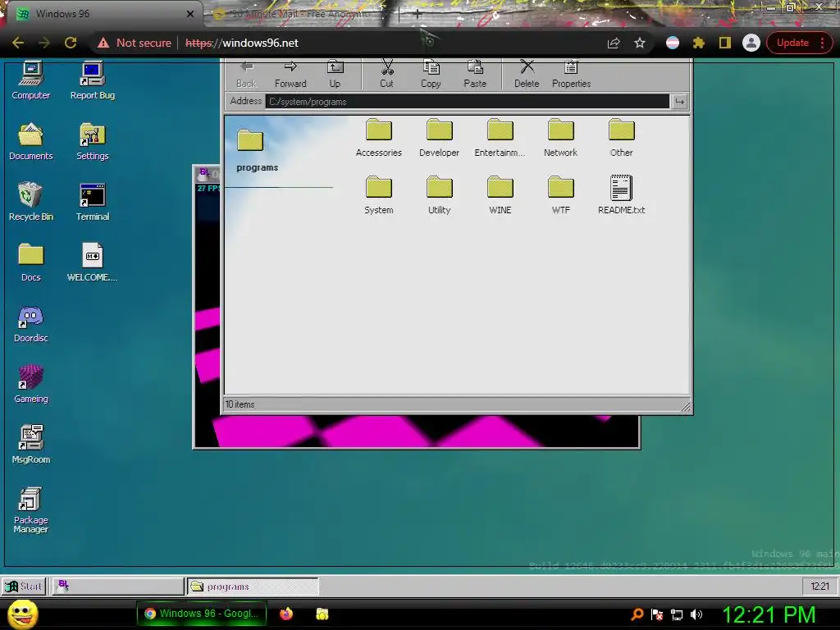Open the Computer desktop icon
Image resolution: width=840 pixels, height=630 pixels.
(x=30, y=80)
